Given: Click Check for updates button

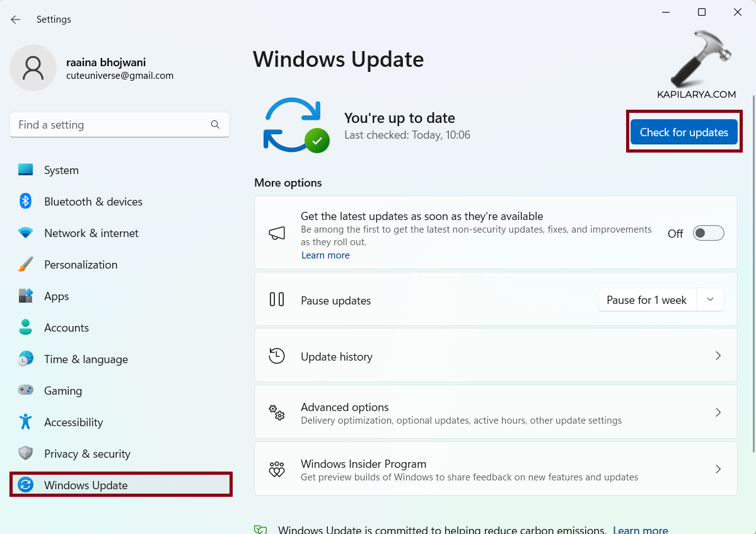Looking at the screenshot, I should [683, 132].
